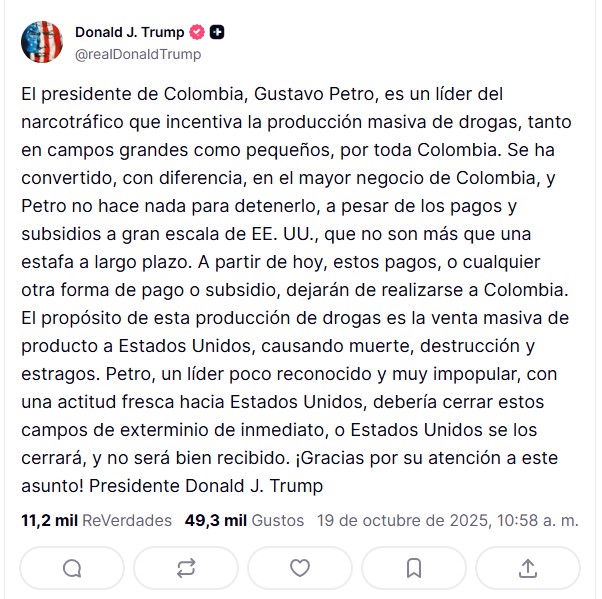Click the words "Gustavo Petro" in the first line
602x599 pixels.
(x=316, y=96)
